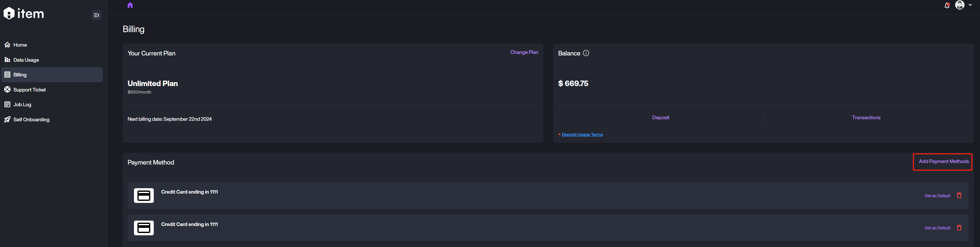
Task: Collapse the sidebar with the toggle icon
Action: click(96, 15)
